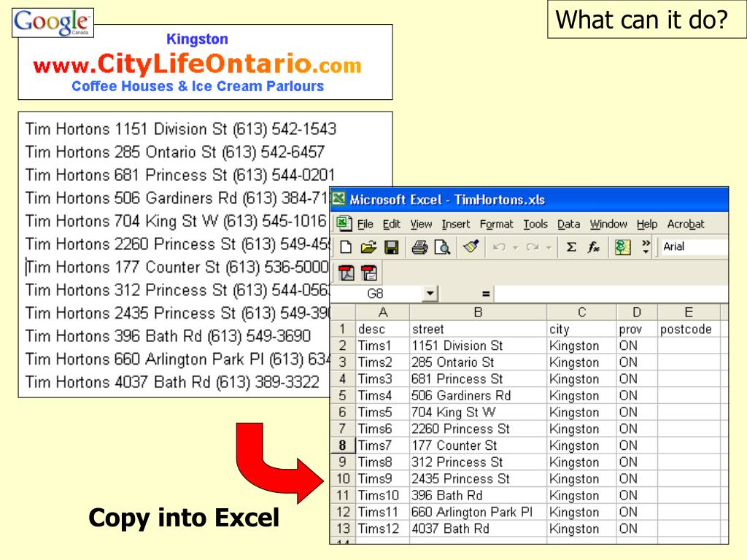Select column E header

tap(689, 312)
